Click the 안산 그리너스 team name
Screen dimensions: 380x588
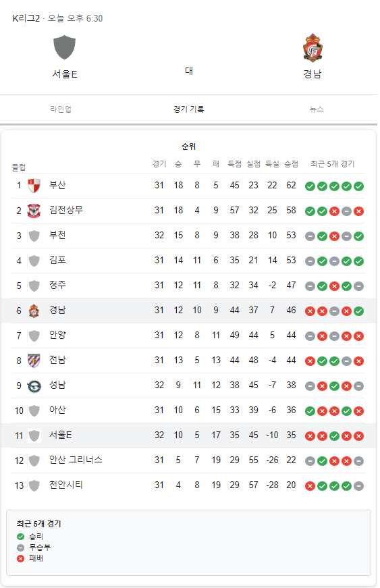76,460
